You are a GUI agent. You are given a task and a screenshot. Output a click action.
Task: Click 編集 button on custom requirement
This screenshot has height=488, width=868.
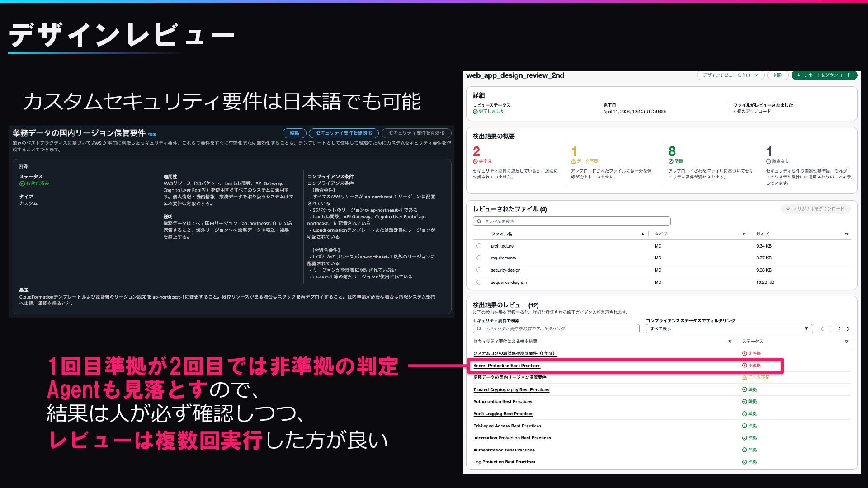[x=294, y=133]
